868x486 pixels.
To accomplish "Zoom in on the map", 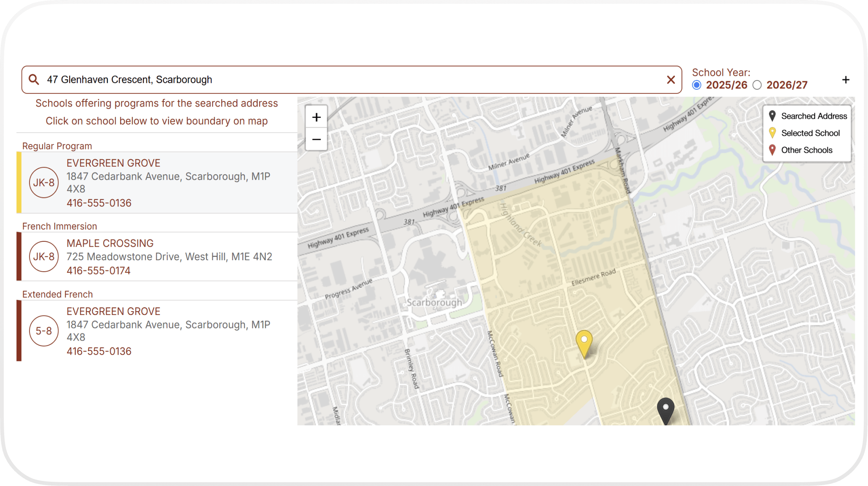I will click(316, 117).
